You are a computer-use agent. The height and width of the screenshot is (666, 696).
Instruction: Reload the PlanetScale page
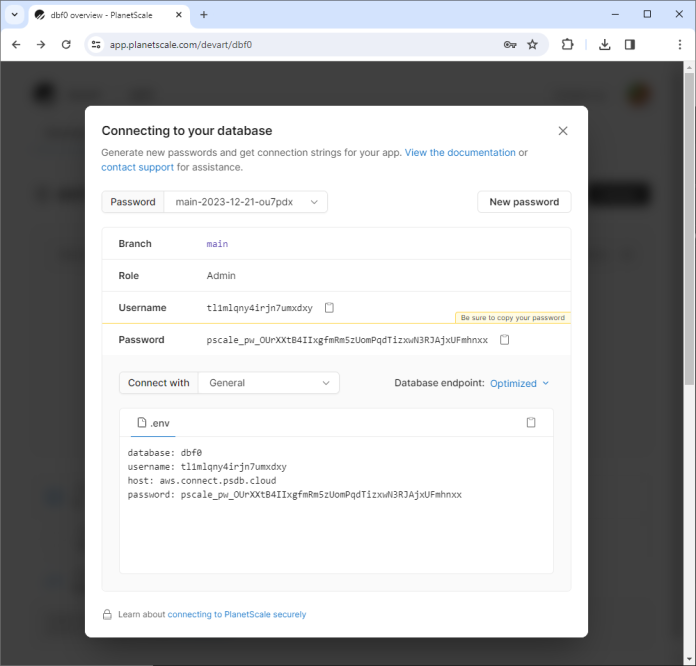pyautogui.click(x=66, y=45)
